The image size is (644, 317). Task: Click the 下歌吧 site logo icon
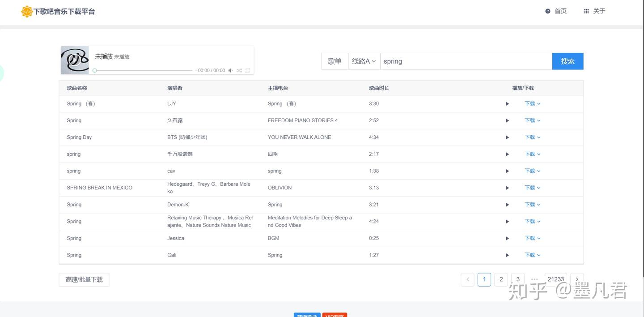coord(27,11)
